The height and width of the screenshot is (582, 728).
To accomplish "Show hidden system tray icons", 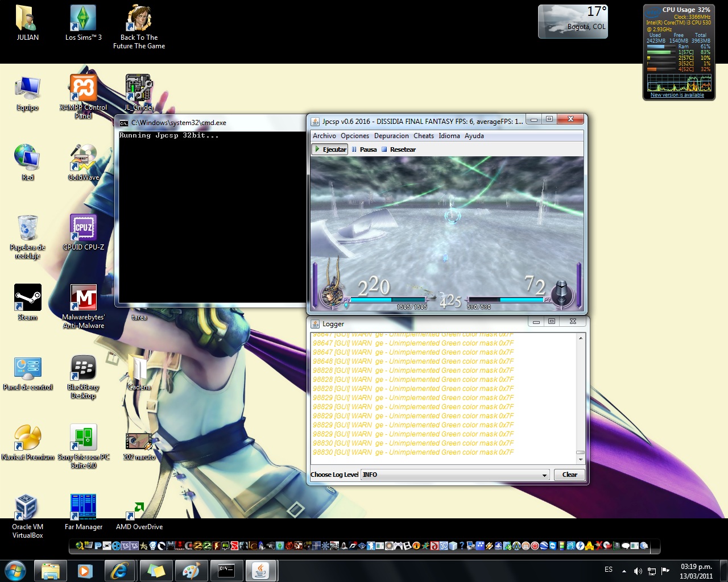I will [624, 571].
